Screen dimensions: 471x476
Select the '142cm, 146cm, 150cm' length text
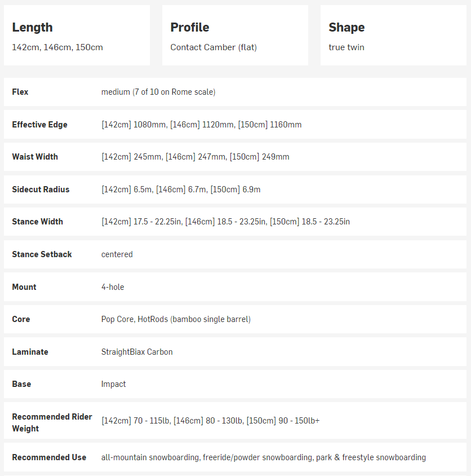click(x=57, y=47)
